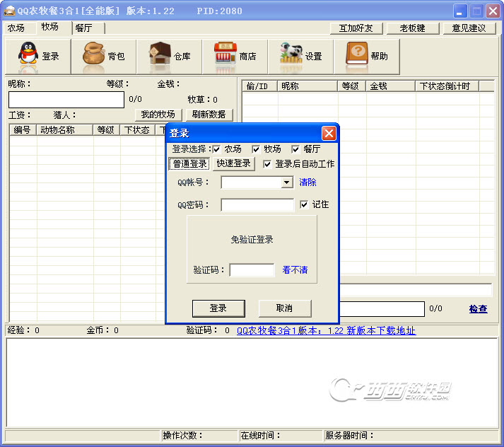Toggle the 餐厅 login checkbox
Viewport: 504px width, 447px height.
295,149
